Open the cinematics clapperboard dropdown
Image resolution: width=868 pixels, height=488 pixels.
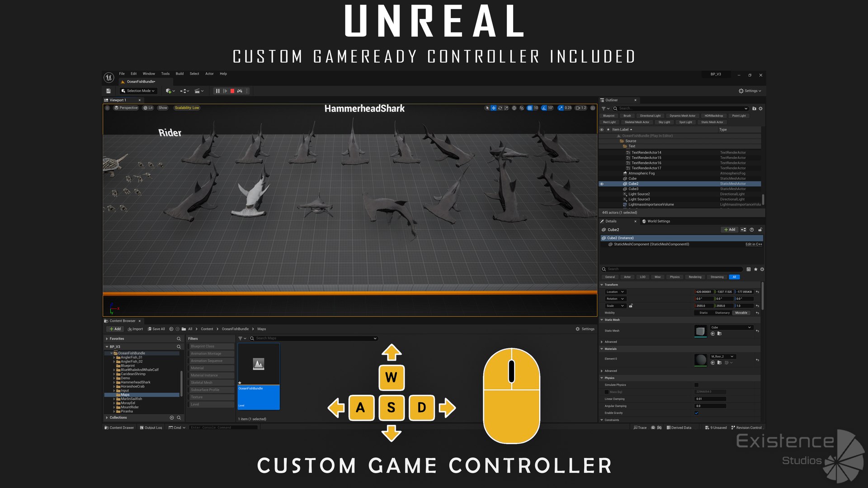(x=199, y=91)
